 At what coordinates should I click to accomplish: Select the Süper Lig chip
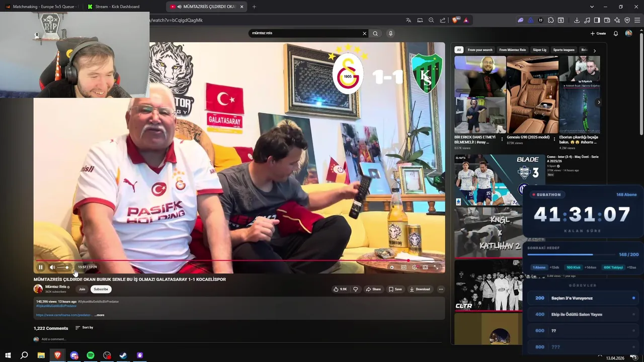539,50
